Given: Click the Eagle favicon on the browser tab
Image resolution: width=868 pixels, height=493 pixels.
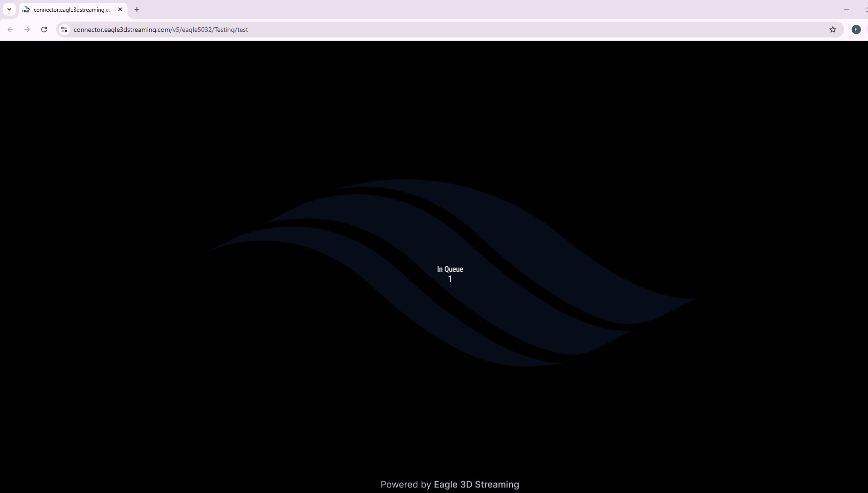Looking at the screenshot, I should 26,9.
